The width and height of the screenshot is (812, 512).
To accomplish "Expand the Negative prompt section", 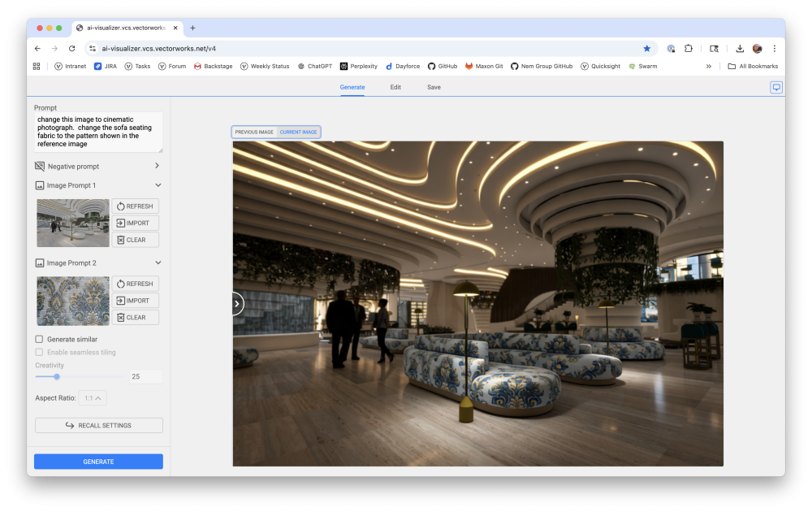I will coord(158,166).
